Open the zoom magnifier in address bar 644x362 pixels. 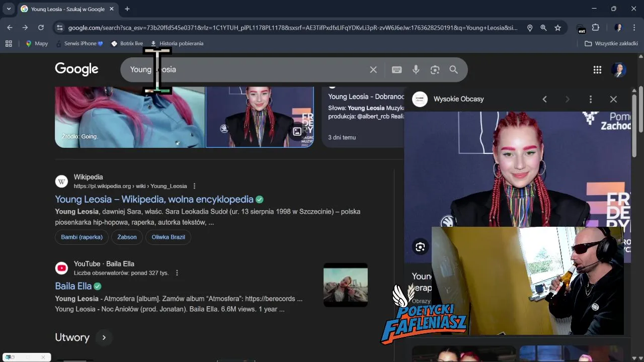pyautogui.click(x=543, y=28)
